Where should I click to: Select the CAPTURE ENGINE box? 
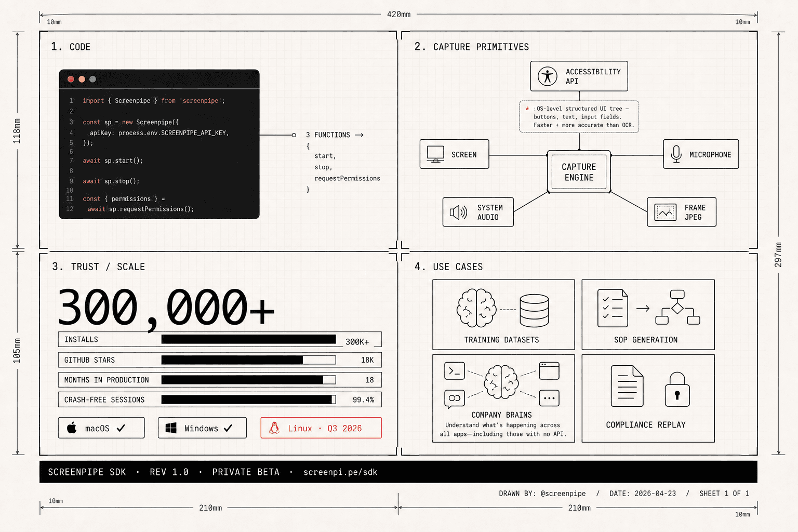coord(579,172)
